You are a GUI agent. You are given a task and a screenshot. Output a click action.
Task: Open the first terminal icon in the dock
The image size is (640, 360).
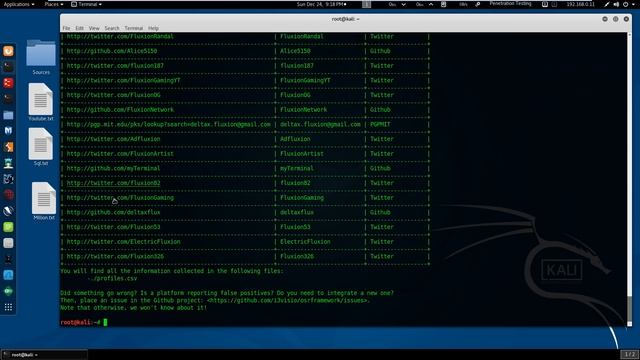[x=8, y=67]
